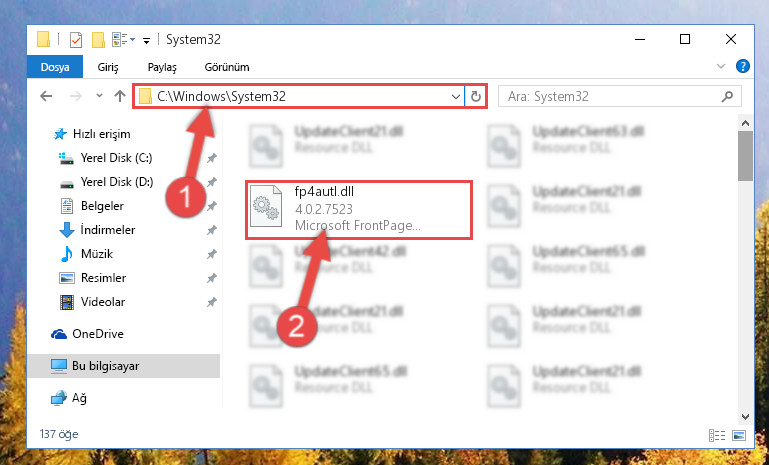Open the Help question mark icon
This screenshot has width=769, height=465.
point(743,66)
